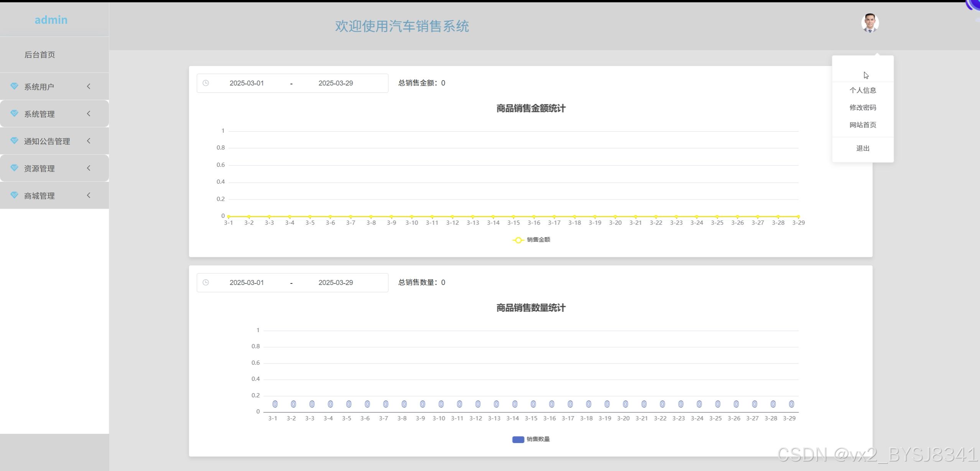Expand the 商城管理 chevron arrow
The height and width of the screenshot is (471, 980).
89,195
